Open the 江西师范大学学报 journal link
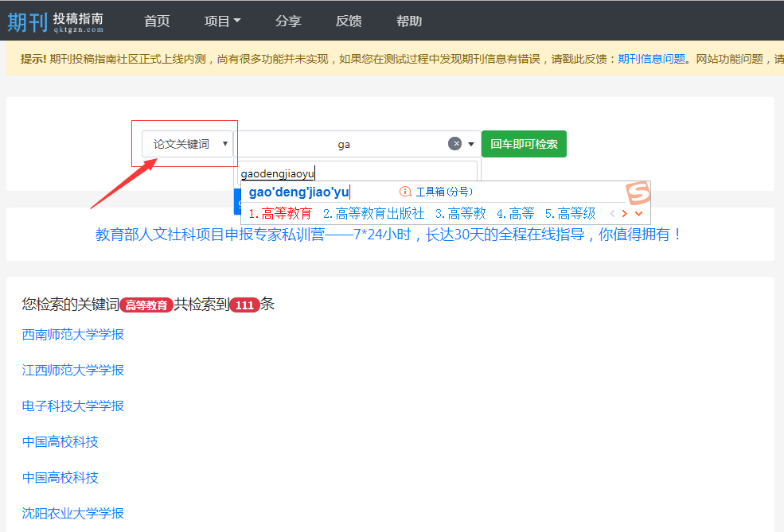Screen dimensions: 784x532 coord(73,370)
